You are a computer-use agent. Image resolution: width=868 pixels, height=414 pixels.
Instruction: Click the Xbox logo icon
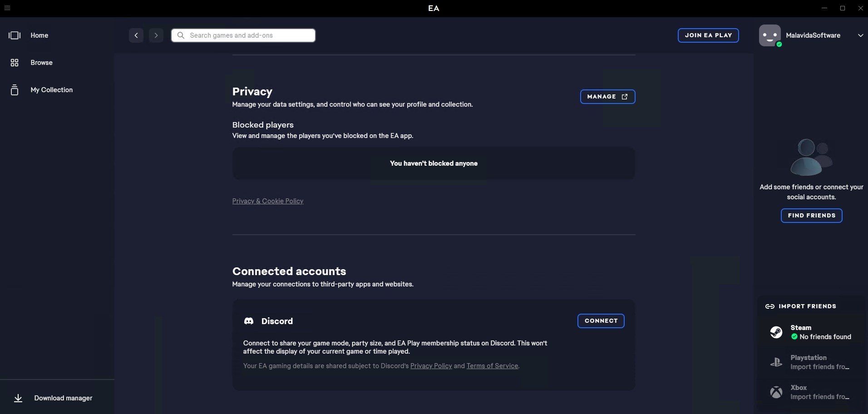pos(776,392)
